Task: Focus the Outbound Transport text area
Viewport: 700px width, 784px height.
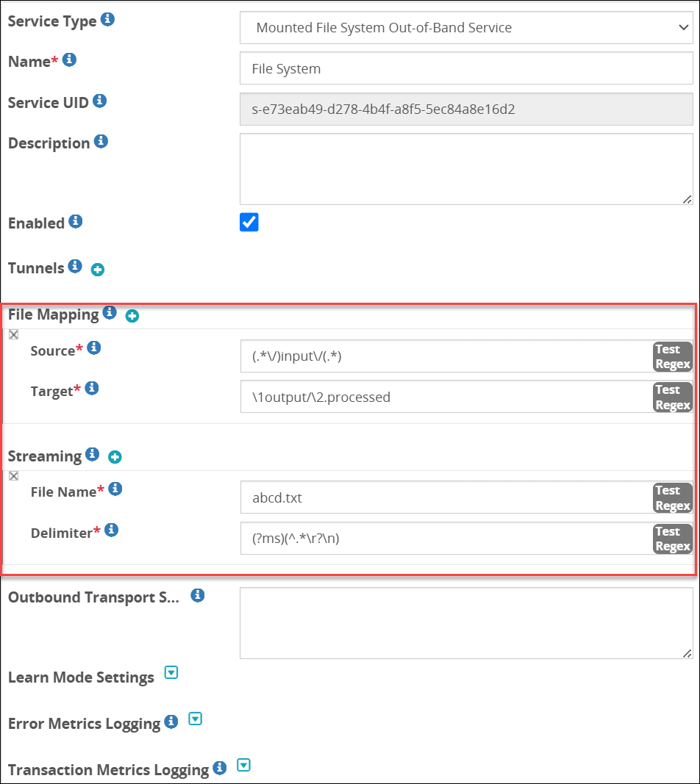Action: pos(466,623)
